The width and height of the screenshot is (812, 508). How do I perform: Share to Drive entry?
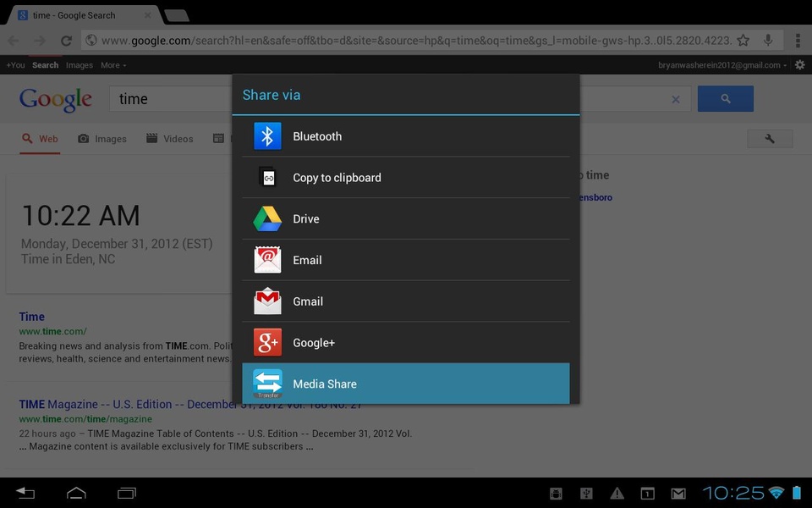pos(406,218)
